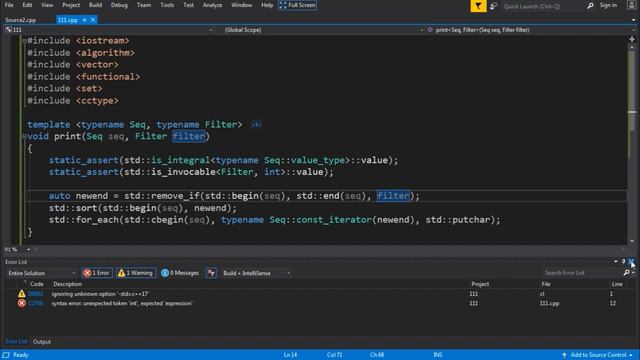Focus the Search Error List field
This screenshot has height=360, width=640.
pyautogui.click(x=582, y=273)
